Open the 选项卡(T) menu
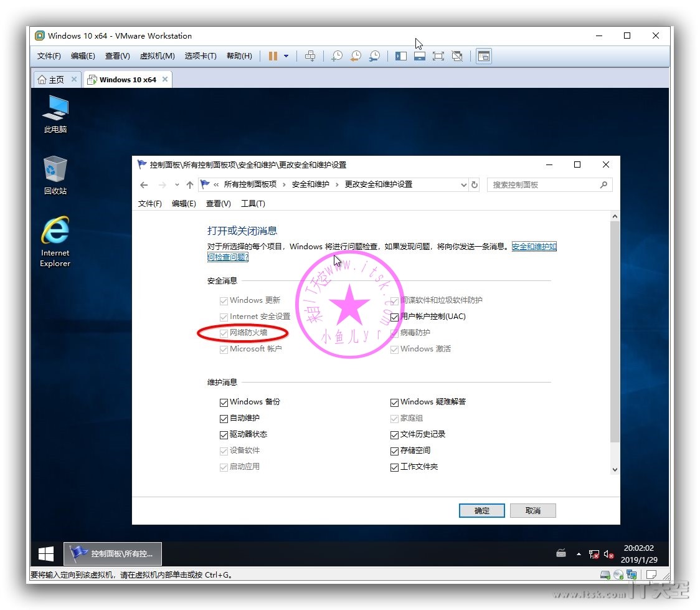Image resolution: width=700 pixels, height=610 pixels. coord(201,56)
